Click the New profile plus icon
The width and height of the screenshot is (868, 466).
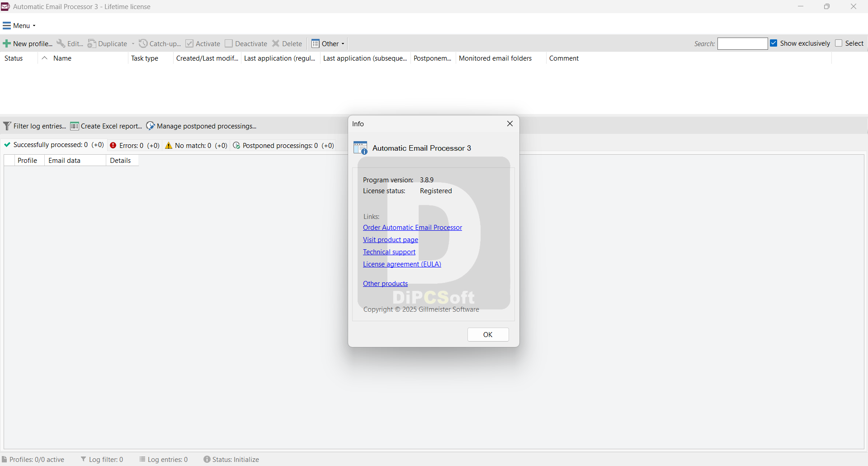tap(7, 44)
